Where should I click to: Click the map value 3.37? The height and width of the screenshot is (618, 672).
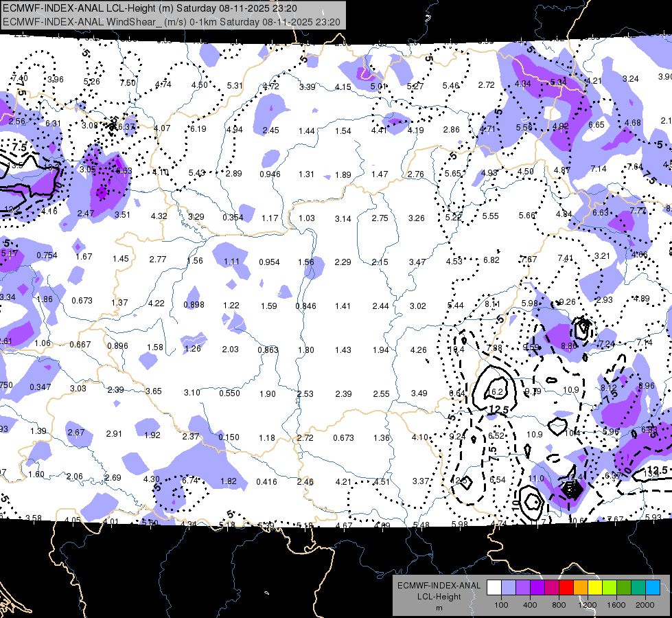[420, 481]
